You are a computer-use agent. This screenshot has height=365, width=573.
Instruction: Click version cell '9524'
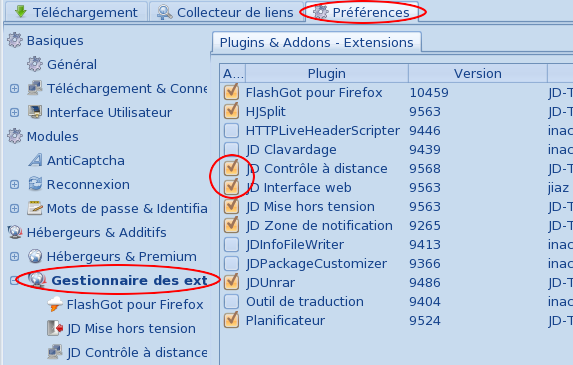[425, 320]
